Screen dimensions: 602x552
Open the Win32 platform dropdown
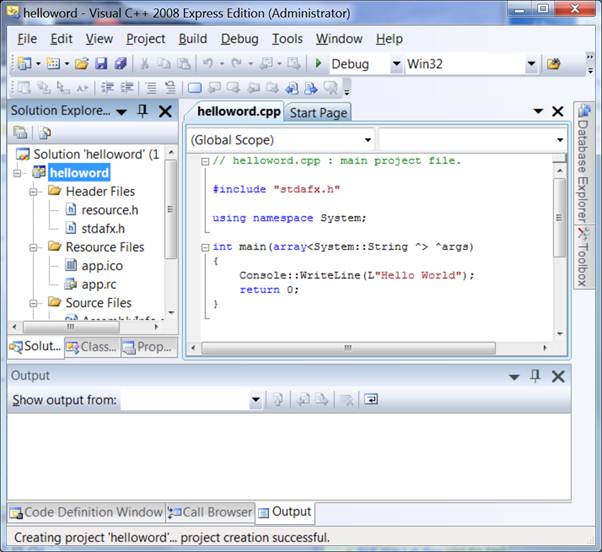(x=531, y=64)
